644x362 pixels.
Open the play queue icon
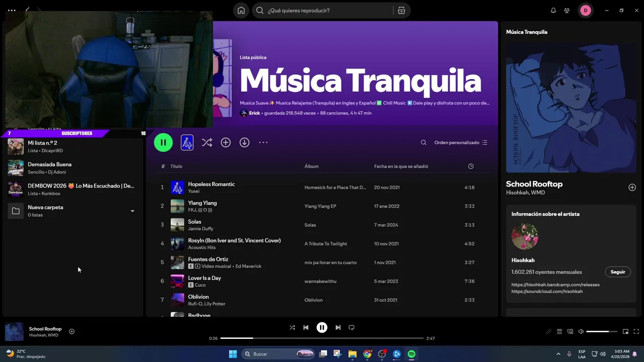(559, 331)
